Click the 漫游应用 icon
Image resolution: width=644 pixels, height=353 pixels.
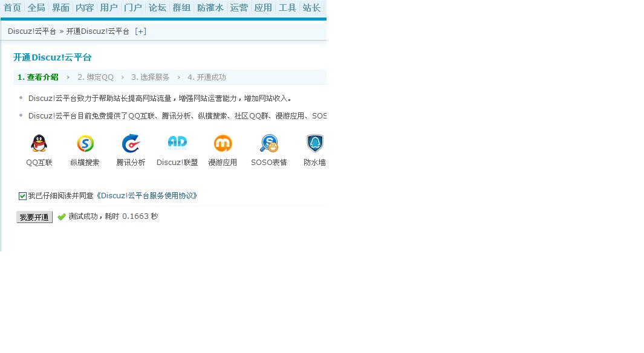(x=223, y=143)
